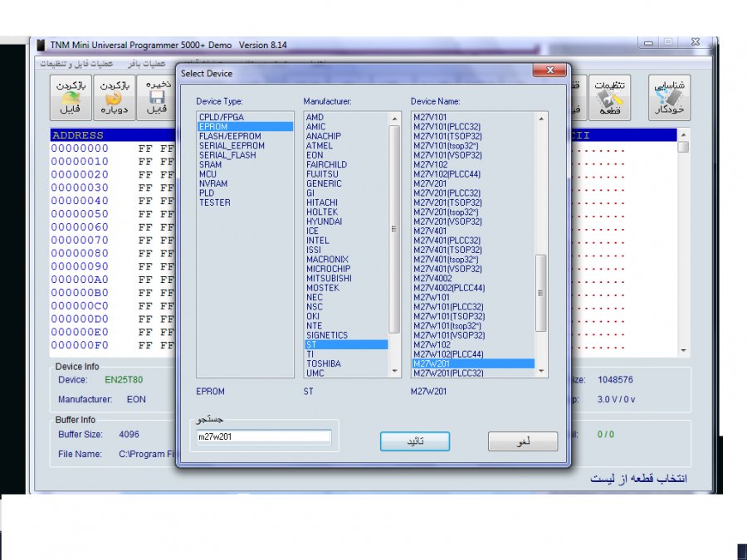Click the search field containing m27w201
Screen dimensions: 747x560
pos(263,436)
